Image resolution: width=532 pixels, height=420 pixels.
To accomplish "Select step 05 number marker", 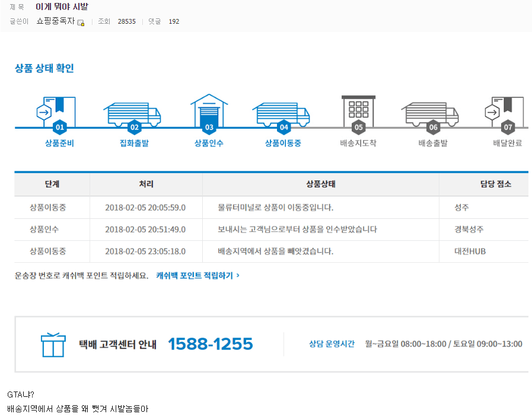I will click(358, 128).
